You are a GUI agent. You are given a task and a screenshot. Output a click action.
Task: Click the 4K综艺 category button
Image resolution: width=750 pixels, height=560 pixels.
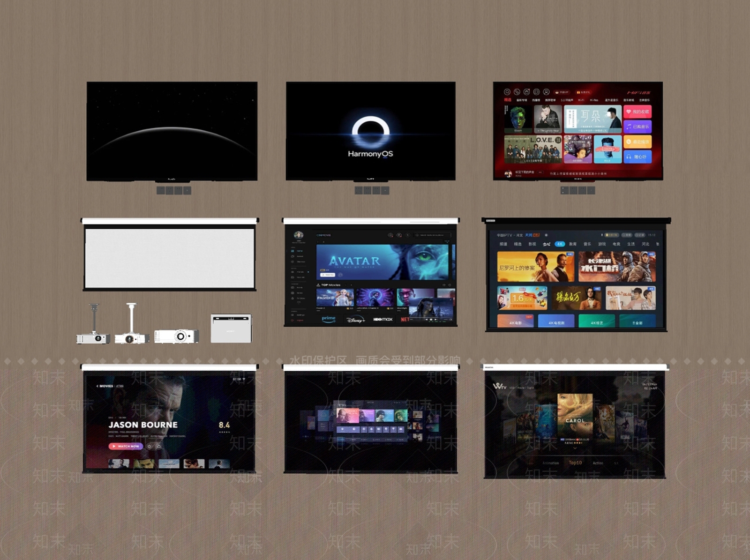597,321
